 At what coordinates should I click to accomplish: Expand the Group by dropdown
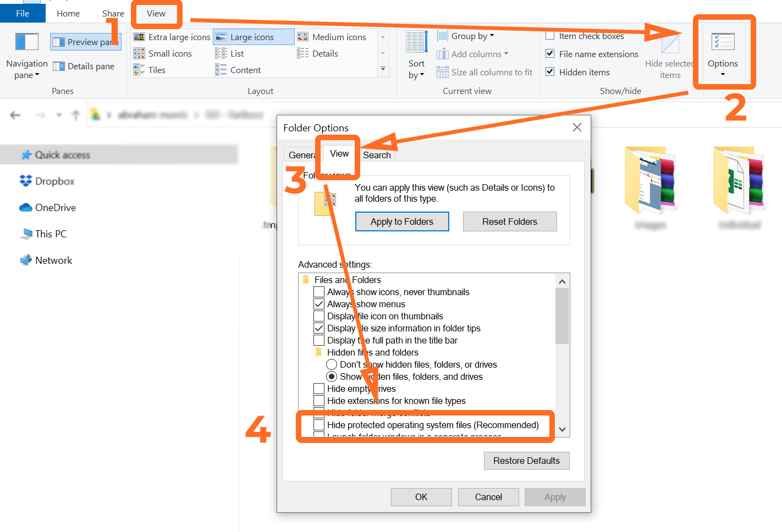tap(466, 36)
